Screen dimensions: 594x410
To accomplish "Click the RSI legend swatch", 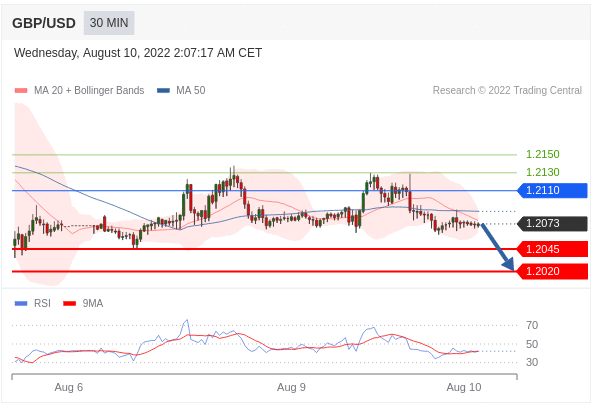I will pyautogui.click(x=21, y=304).
